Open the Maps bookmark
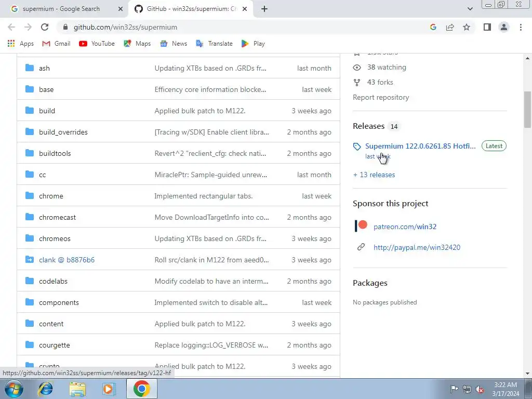Viewport: 532px width, 399px height. [137, 44]
